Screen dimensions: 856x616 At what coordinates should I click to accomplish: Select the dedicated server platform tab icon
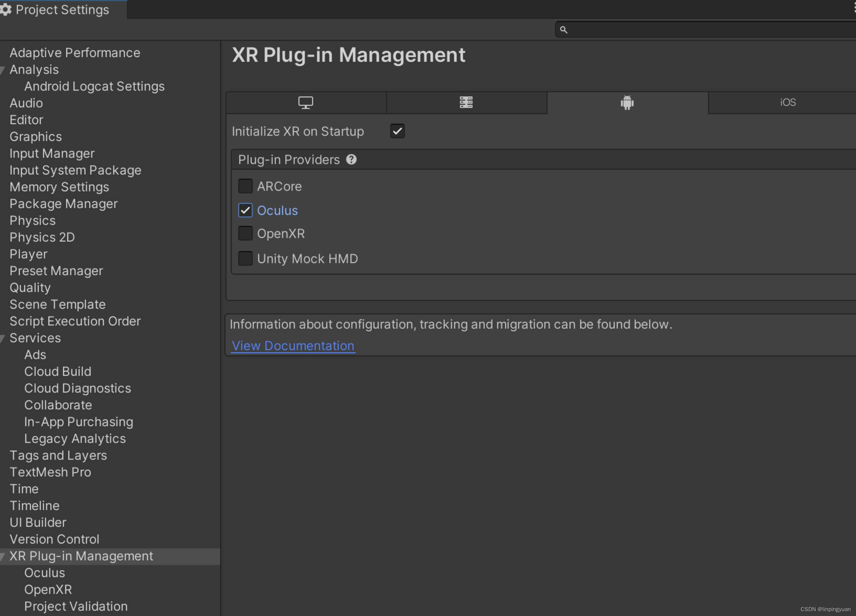click(466, 102)
